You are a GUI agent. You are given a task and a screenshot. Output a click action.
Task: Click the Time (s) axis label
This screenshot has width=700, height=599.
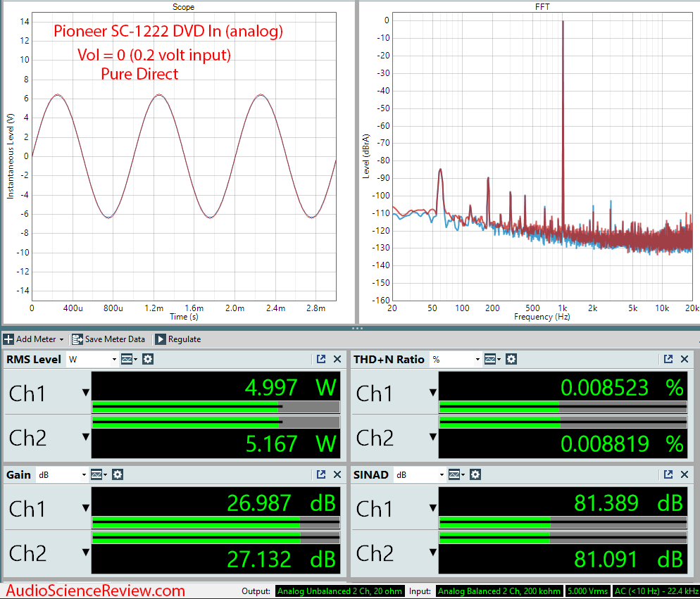(x=184, y=317)
